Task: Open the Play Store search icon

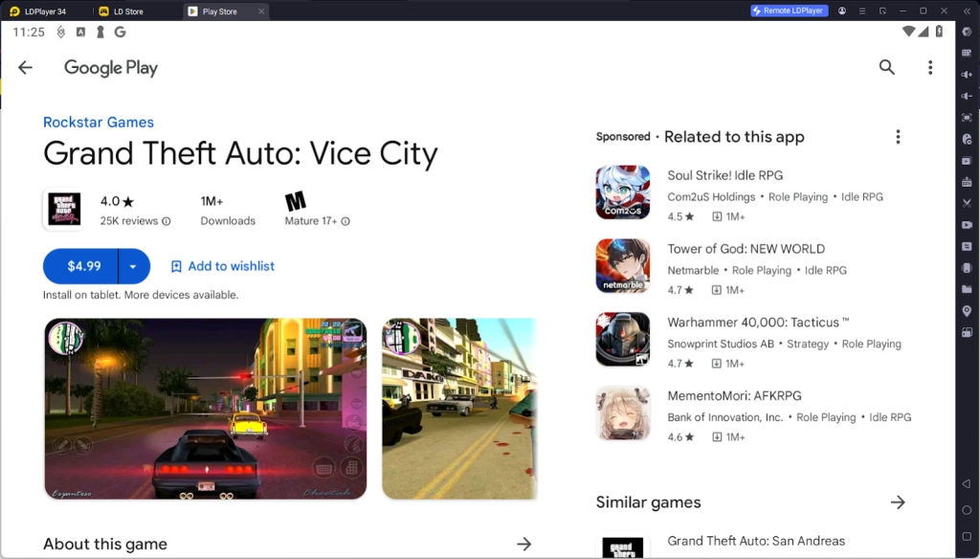Action: (x=886, y=67)
